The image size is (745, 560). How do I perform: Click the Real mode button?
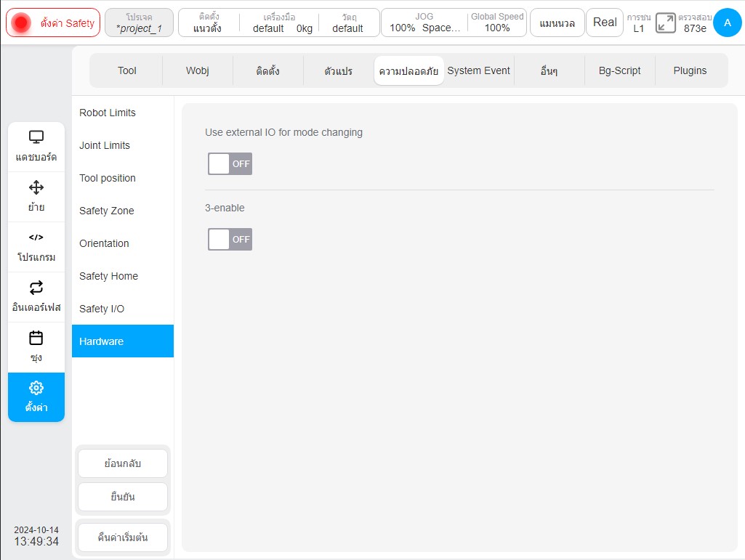(x=605, y=23)
